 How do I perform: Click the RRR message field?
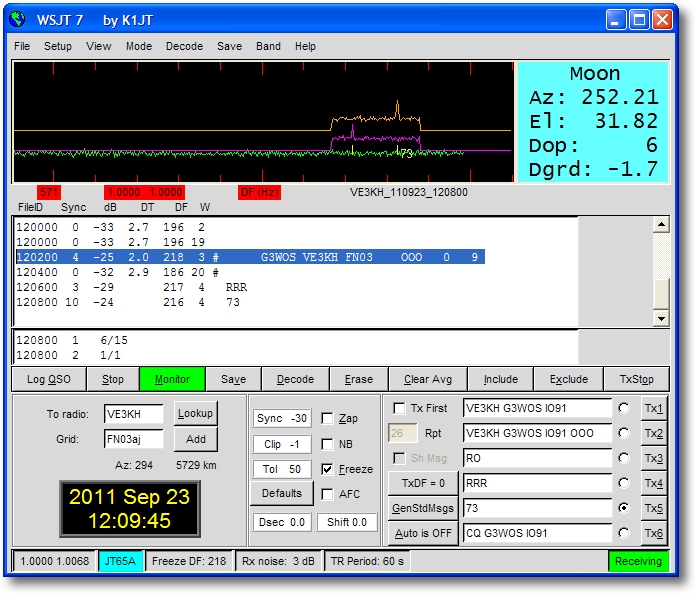coord(538,483)
